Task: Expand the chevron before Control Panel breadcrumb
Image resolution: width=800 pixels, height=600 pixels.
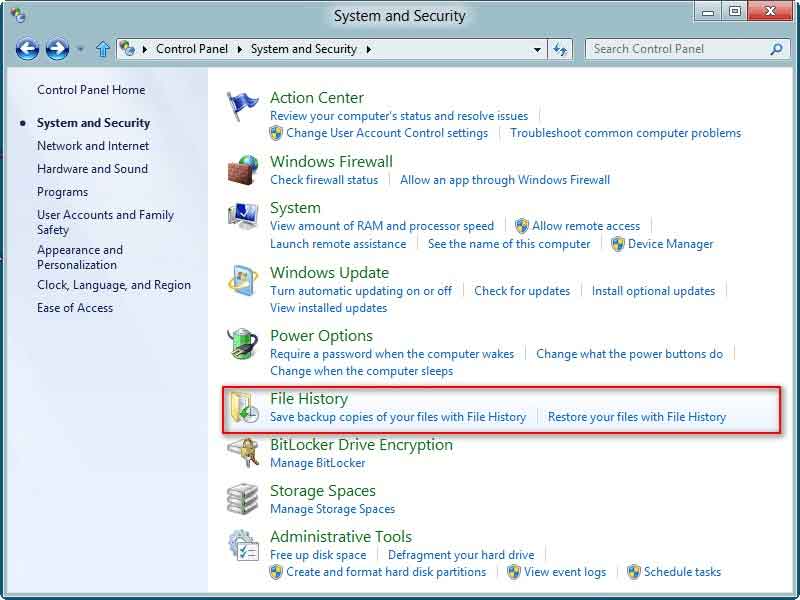Action: tap(145, 49)
